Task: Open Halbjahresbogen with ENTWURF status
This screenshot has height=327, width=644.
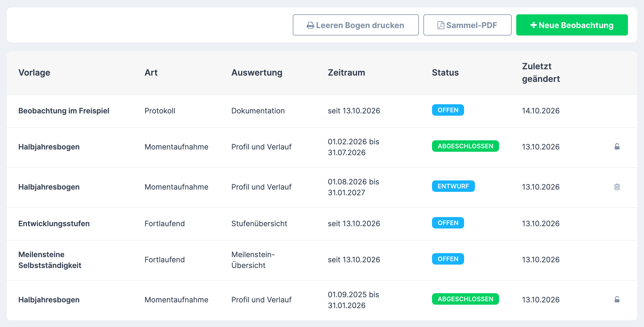Action: pos(49,187)
